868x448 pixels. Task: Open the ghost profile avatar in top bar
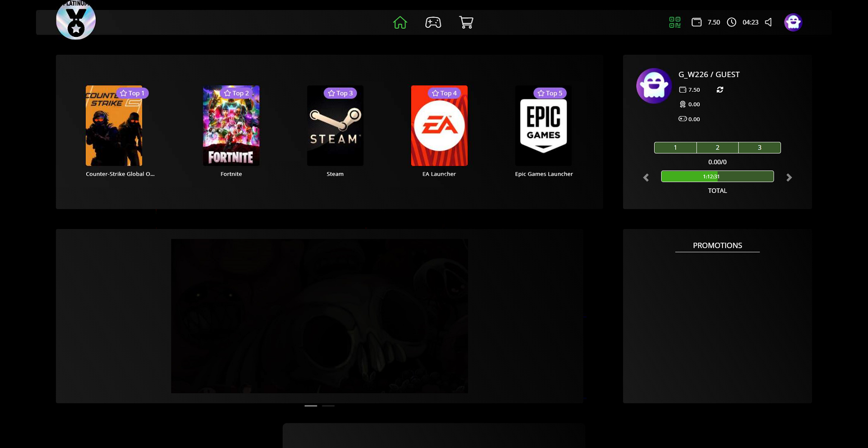[793, 22]
